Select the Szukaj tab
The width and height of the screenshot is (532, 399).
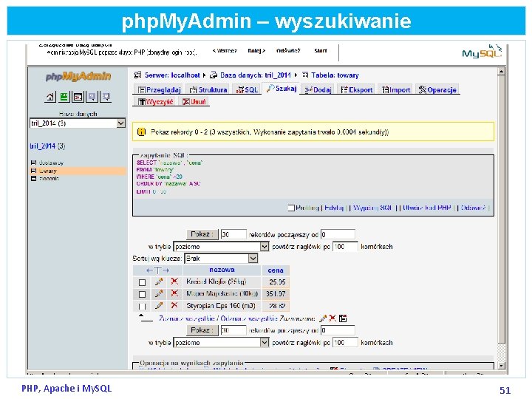coord(282,89)
